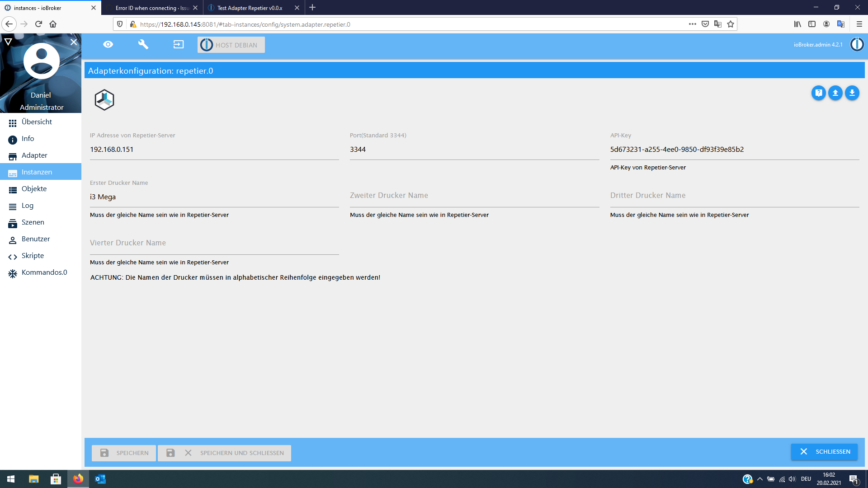The image size is (868, 488).
Task: Click the IP Adresse field 192.168.0.151
Action: click(x=214, y=150)
